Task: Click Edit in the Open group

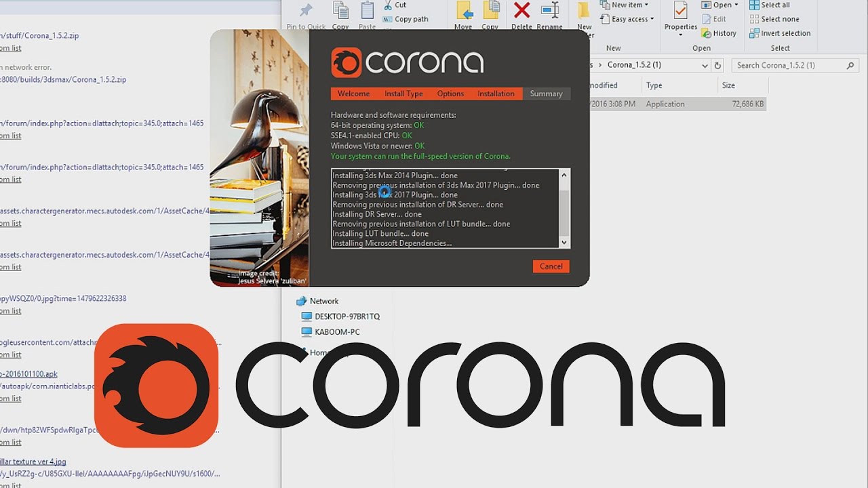Action: click(x=714, y=19)
